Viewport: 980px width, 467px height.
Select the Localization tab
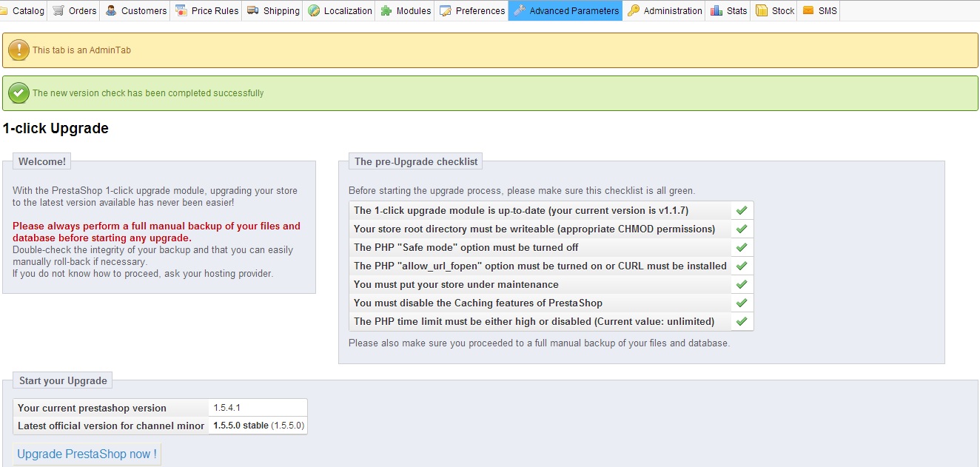[x=340, y=10]
